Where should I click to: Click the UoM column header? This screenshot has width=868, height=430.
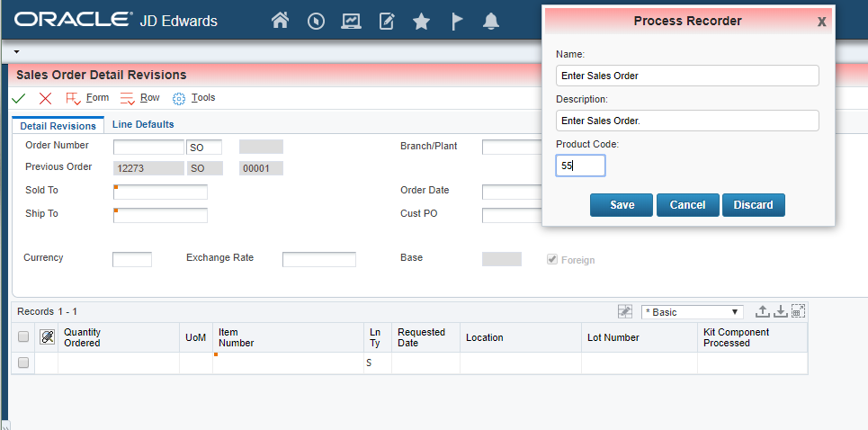196,337
